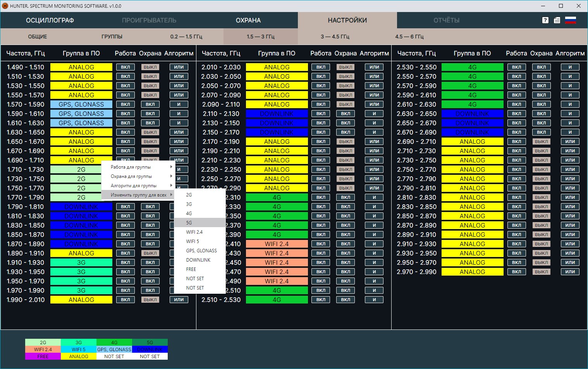Click the document notes icon
The image size is (588, 369).
[x=557, y=20]
